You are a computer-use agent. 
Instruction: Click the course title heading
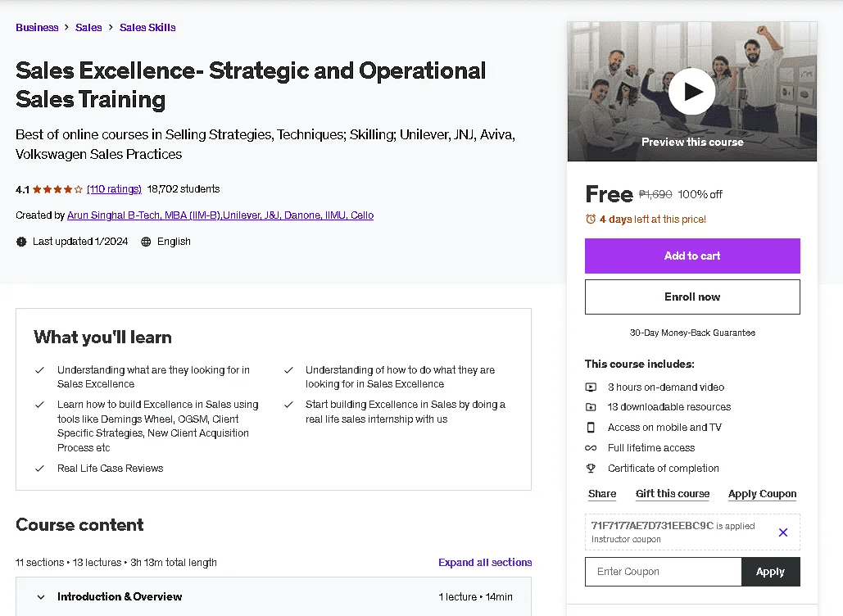(x=251, y=85)
